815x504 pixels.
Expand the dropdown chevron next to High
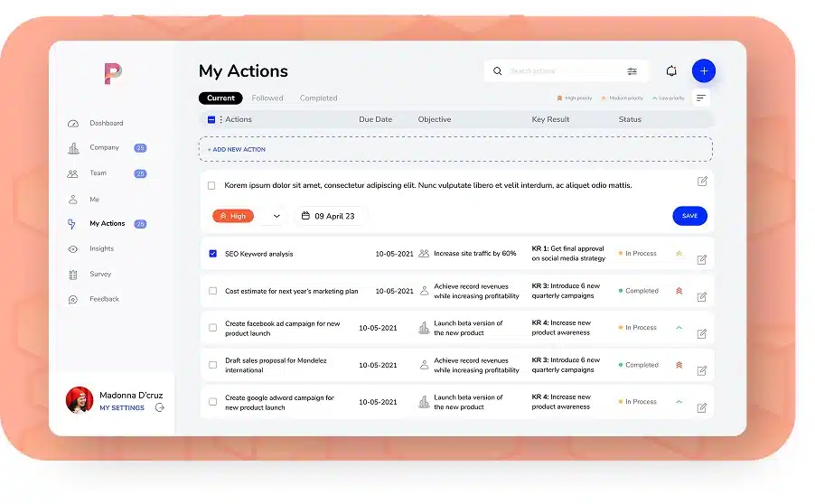point(276,216)
